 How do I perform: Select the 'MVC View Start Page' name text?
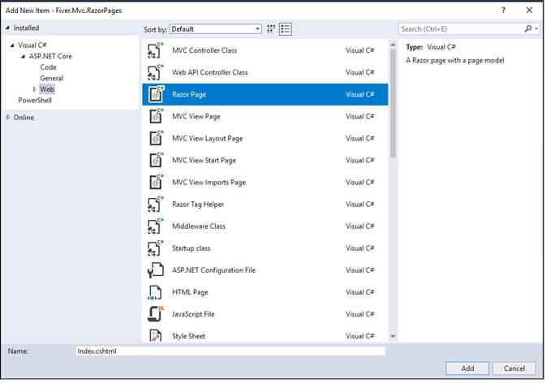tap(204, 160)
